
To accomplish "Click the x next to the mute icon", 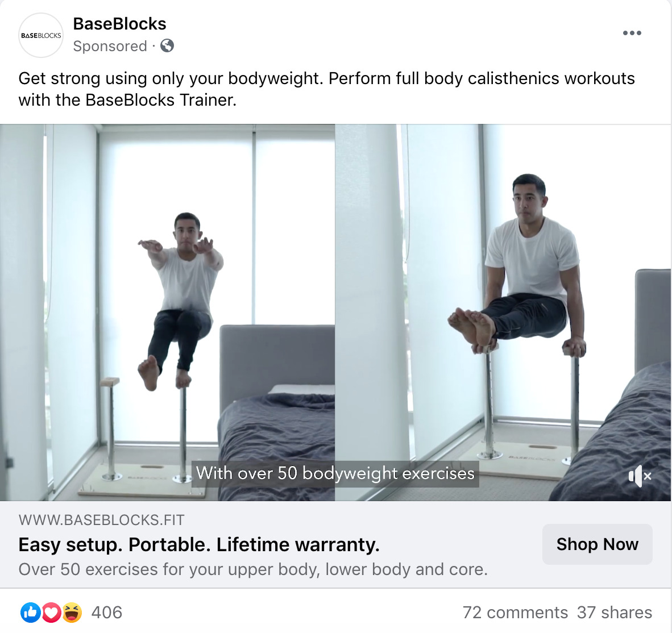I will (x=649, y=477).
